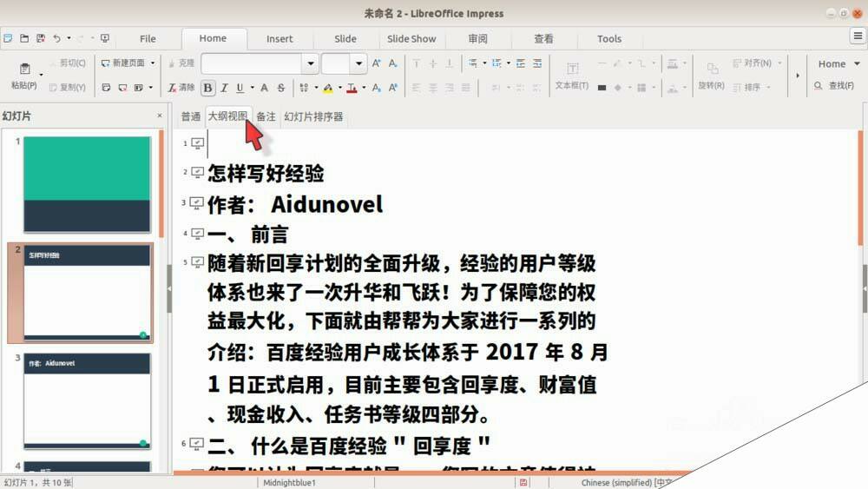
Task: Click the duplicate slide icon below 新建页面
Action: click(106, 88)
